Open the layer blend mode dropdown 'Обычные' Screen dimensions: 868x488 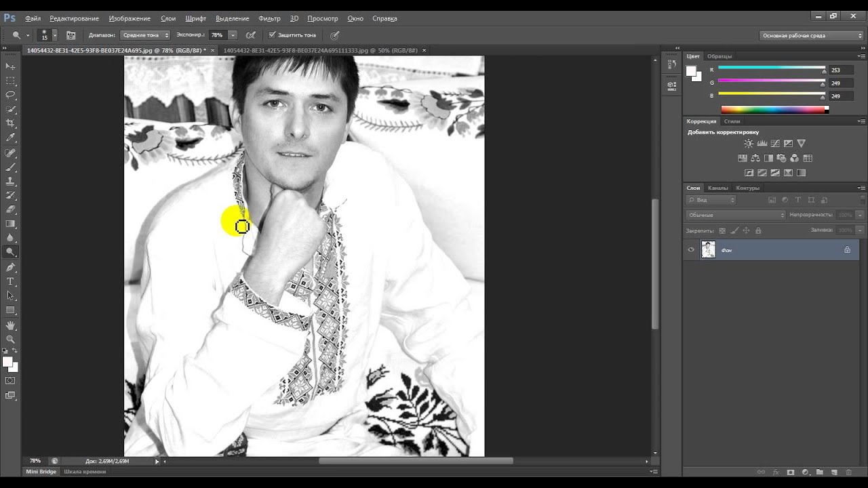coord(735,215)
